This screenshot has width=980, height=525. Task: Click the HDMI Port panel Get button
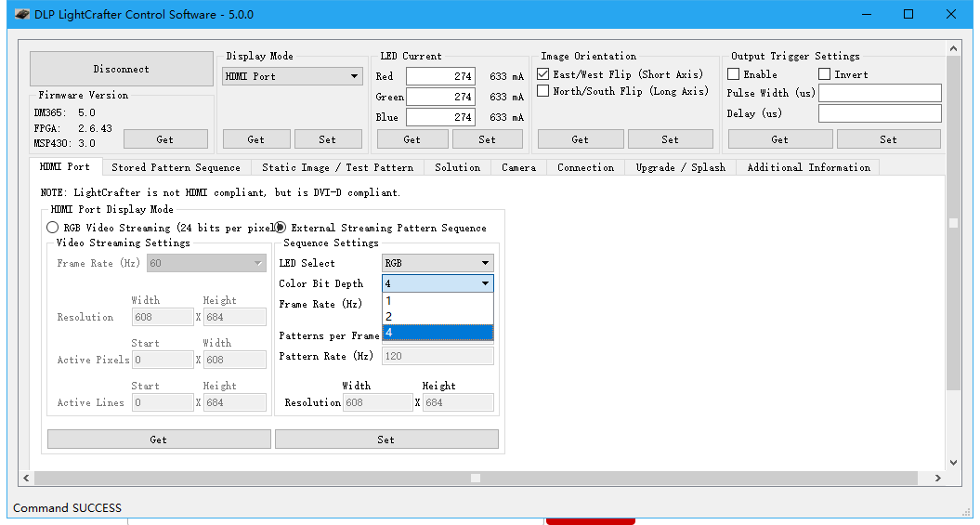point(159,440)
